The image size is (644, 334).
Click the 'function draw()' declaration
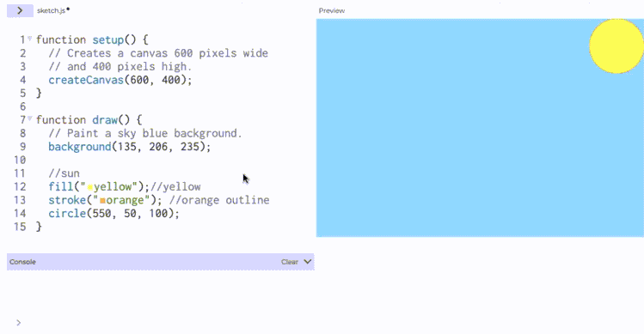coord(89,120)
